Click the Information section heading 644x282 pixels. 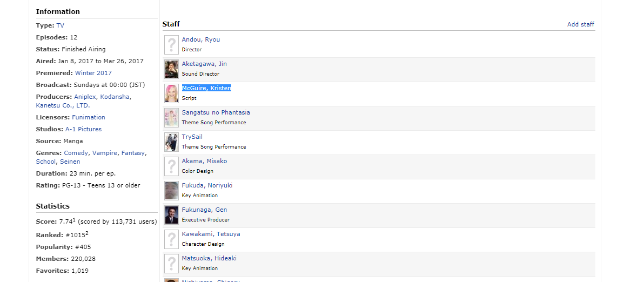[58, 11]
